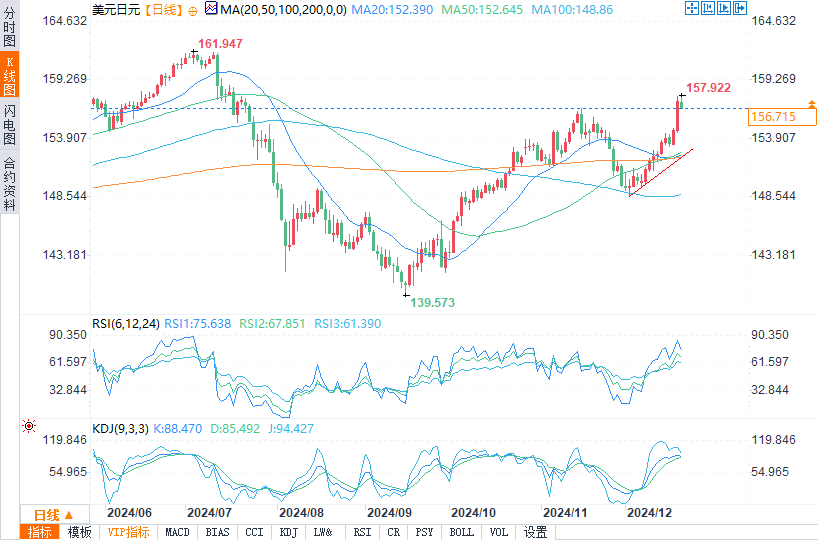Click the J:94.427 value
The image size is (818, 540).
coord(291,429)
